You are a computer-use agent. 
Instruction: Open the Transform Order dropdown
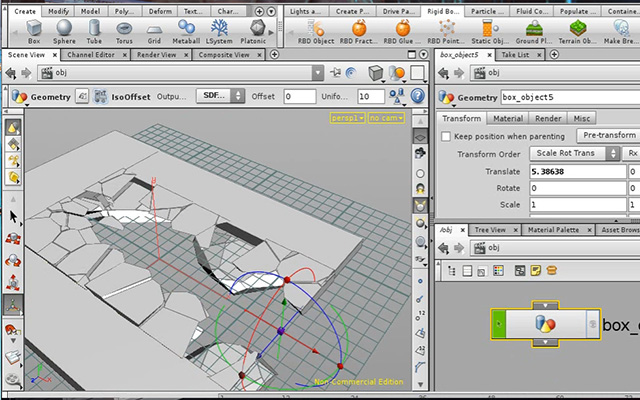tap(574, 153)
